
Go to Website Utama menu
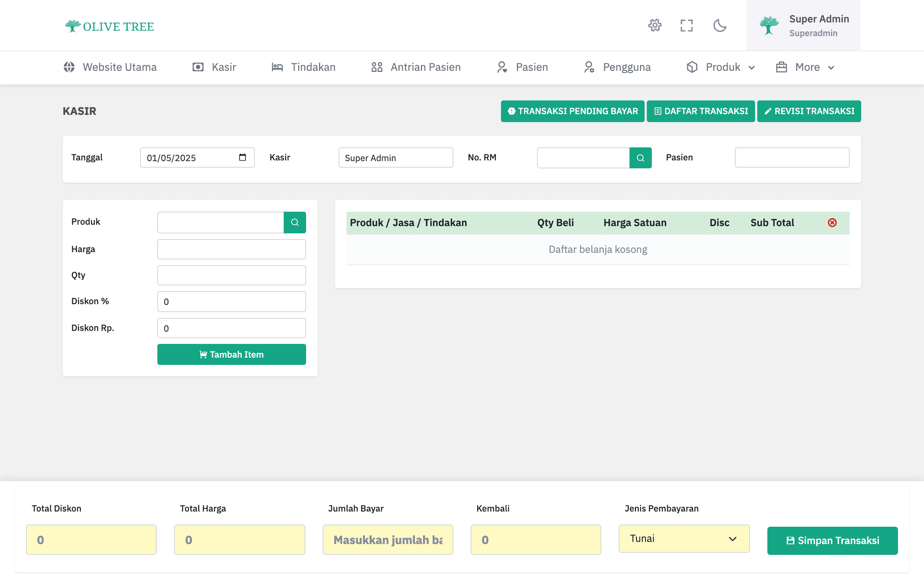pyautogui.click(x=110, y=67)
